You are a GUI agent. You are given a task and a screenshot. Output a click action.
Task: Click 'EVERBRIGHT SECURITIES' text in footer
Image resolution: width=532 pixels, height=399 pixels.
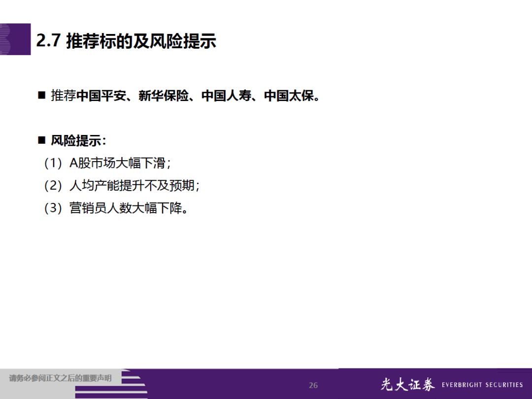click(x=482, y=385)
